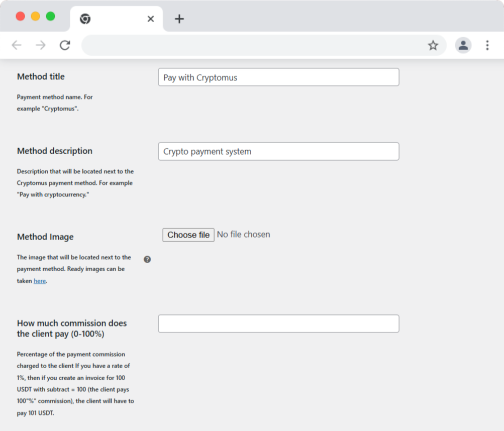504x431 pixels.
Task: Minimize the window with the yellow button
Action: [36, 16]
